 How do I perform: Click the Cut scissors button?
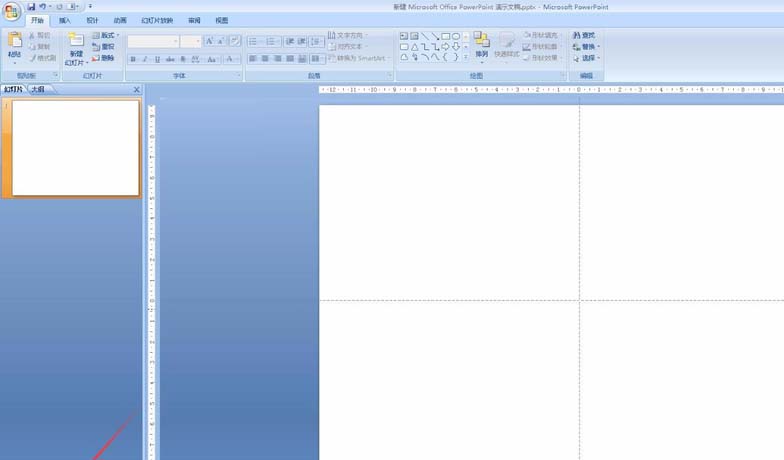(x=39, y=36)
